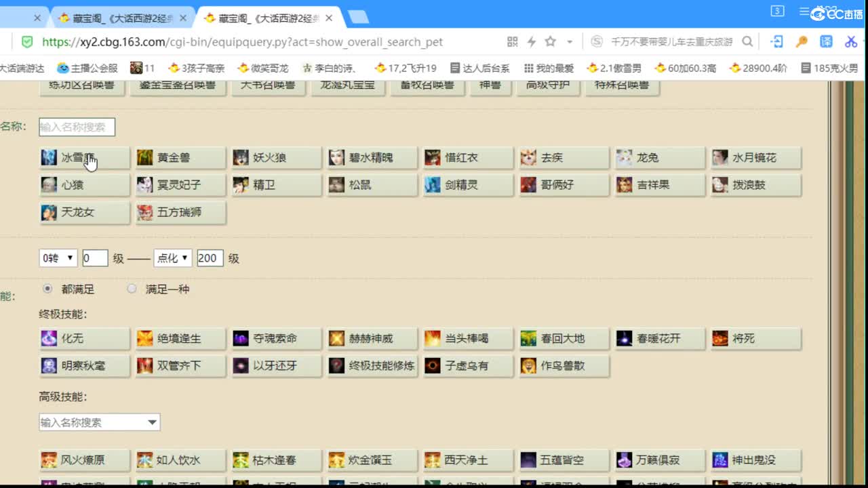Click the QR code icon in address bar
868x488 pixels.
pyautogui.click(x=513, y=42)
